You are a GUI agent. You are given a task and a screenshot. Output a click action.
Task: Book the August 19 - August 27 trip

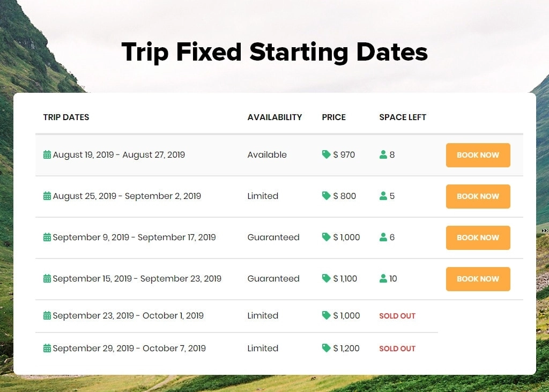478,155
